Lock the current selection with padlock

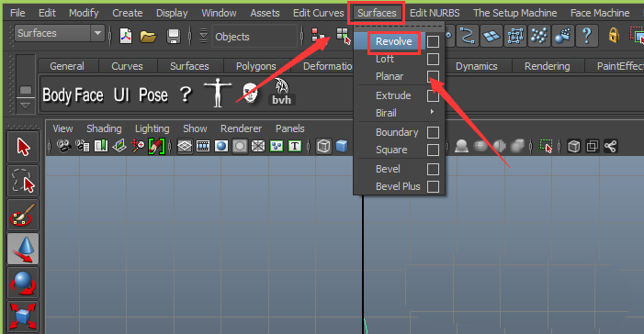[x=614, y=36]
